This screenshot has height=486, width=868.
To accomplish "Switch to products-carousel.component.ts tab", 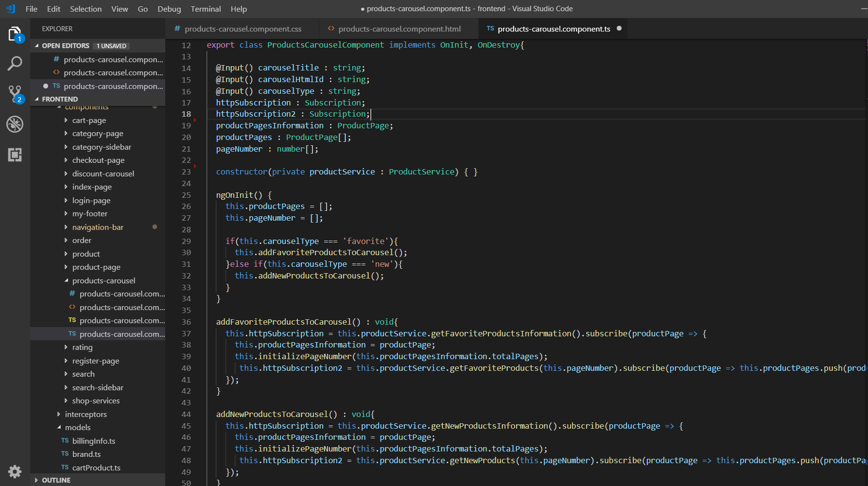I will [553, 29].
